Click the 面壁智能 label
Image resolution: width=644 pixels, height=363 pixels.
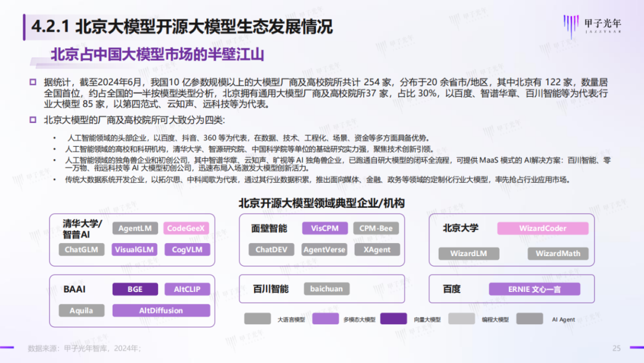click(x=269, y=228)
